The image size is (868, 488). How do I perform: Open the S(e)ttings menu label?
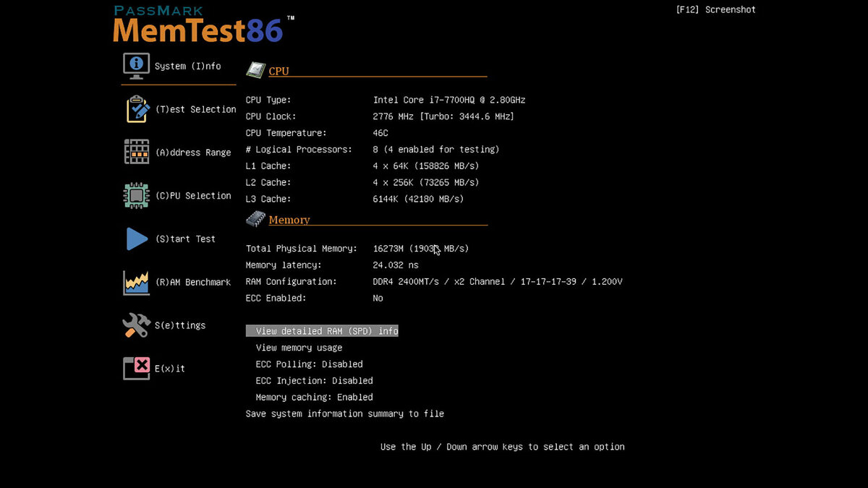coord(180,325)
